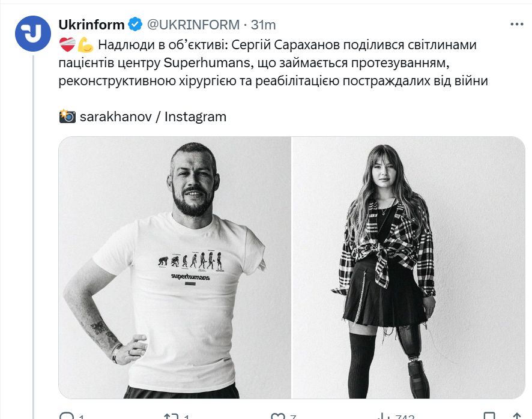Click the blue verified badge
The height and width of the screenshot is (419, 532).
135,25
